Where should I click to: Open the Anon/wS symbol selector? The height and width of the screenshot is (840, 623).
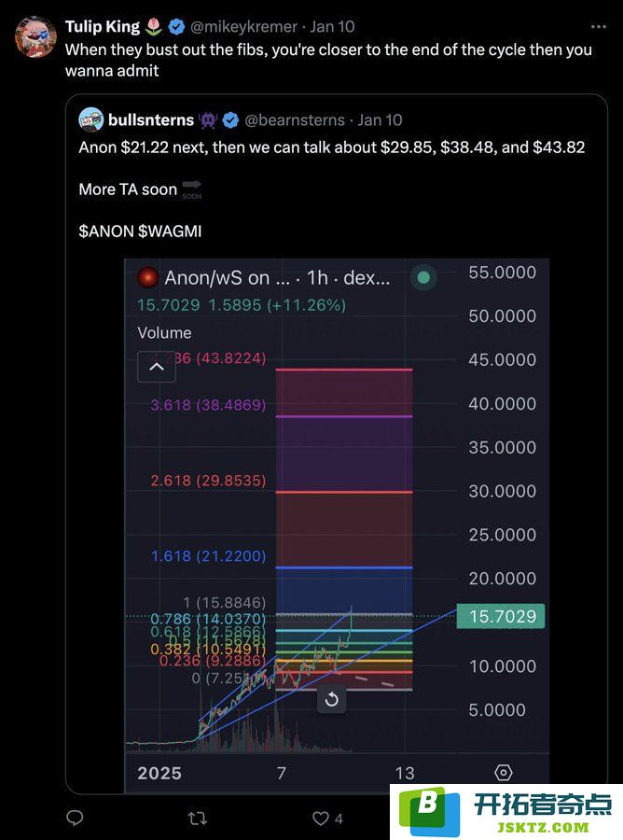point(225,277)
